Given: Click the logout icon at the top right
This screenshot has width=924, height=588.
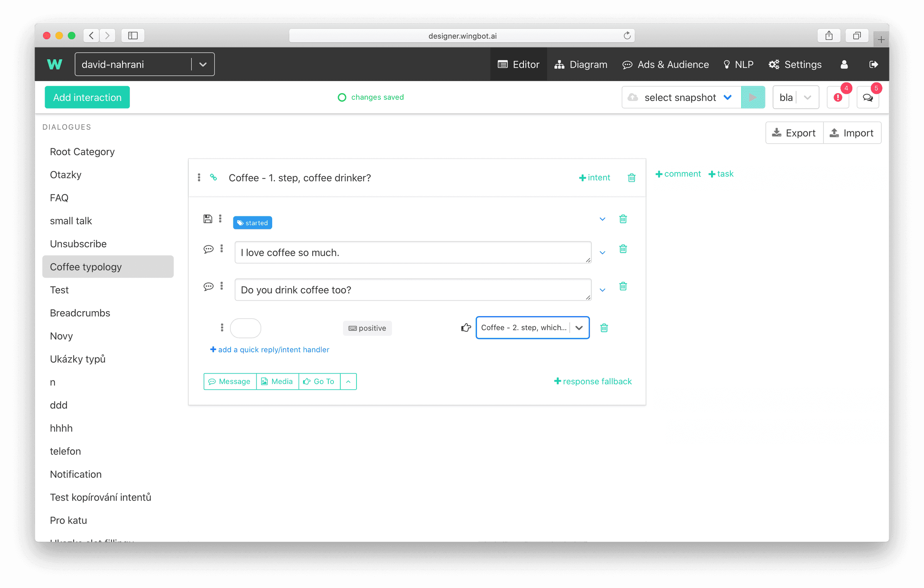Looking at the screenshot, I should (874, 64).
